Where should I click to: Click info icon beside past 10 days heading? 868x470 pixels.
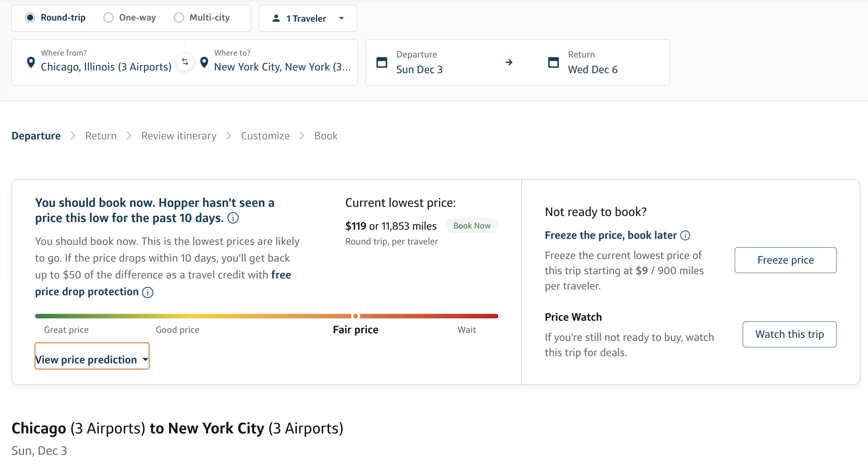(x=233, y=218)
